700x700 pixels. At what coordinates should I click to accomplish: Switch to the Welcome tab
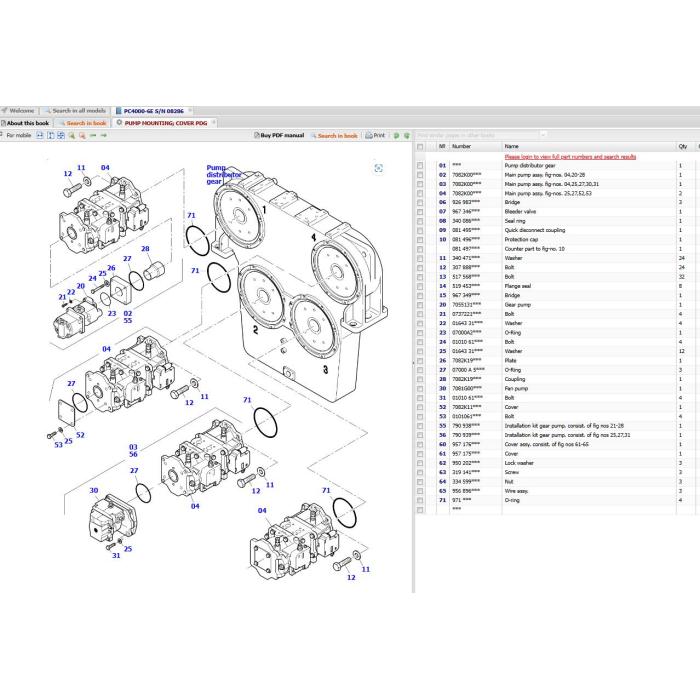click(18, 111)
